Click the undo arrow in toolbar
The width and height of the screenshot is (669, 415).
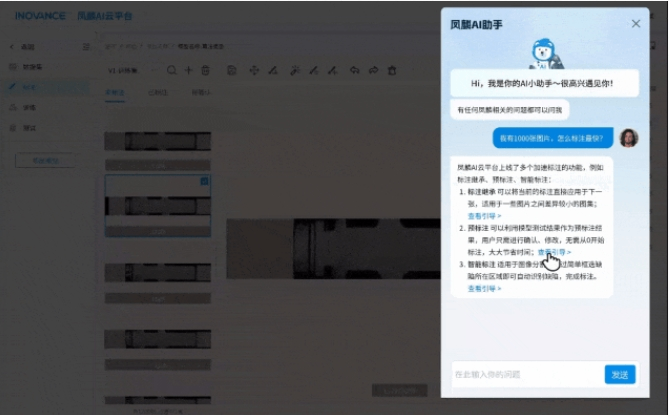pyautogui.click(x=354, y=70)
